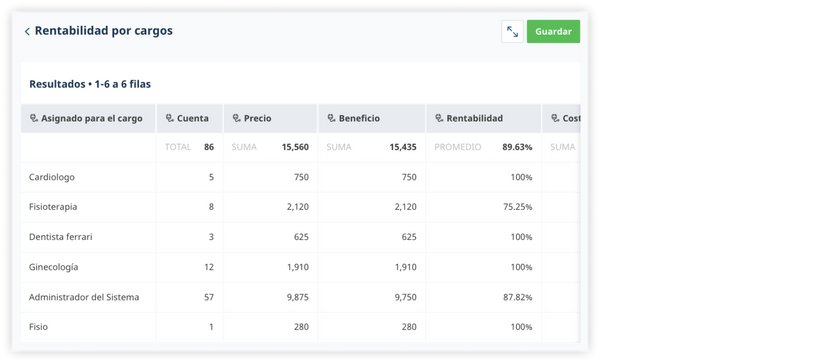The width and height of the screenshot is (840, 363).
Task: Save the report with Guardar button
Action: click(x=553, y=32)
